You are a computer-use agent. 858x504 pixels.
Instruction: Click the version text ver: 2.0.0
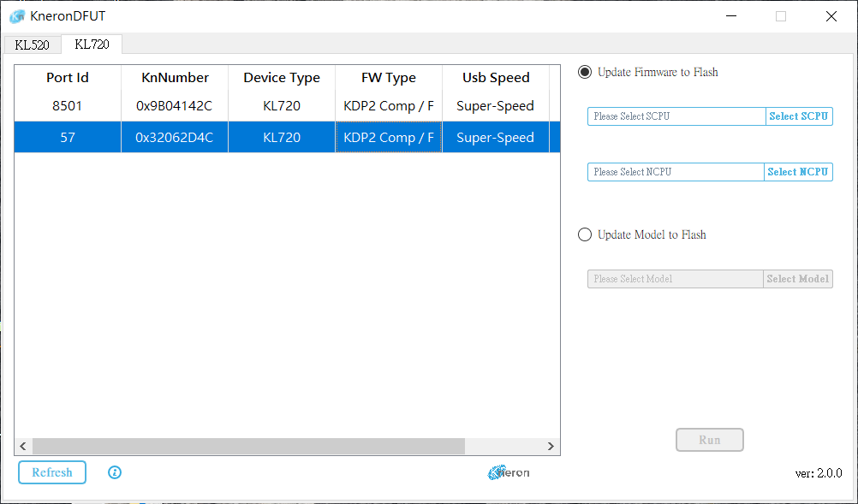point(819,473)
